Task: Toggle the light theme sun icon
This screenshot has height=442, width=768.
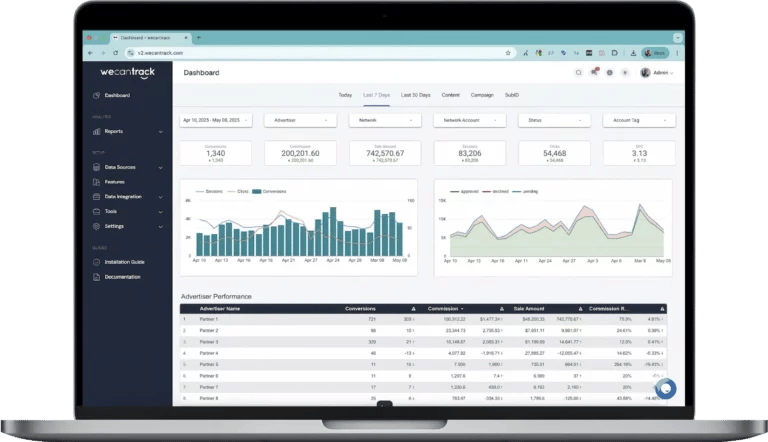Action: (625, 73)
